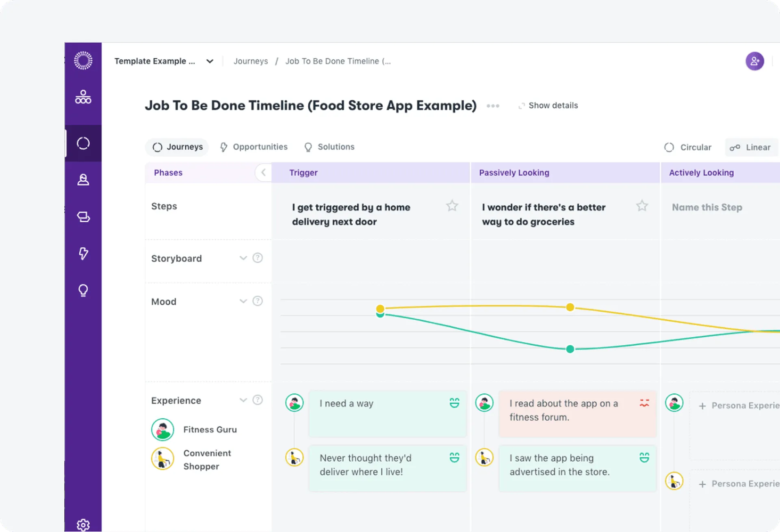
Task: Select the Opportunities tab
Action: tap(253, 147)
